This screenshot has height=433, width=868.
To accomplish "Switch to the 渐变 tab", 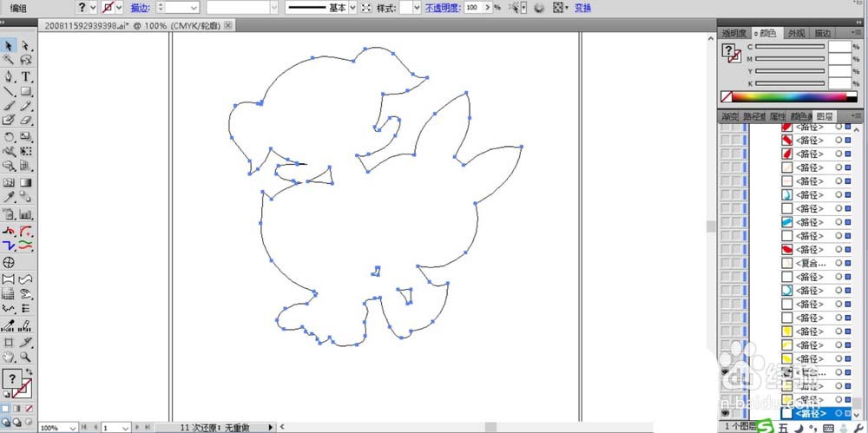I will tap(730, 117).
